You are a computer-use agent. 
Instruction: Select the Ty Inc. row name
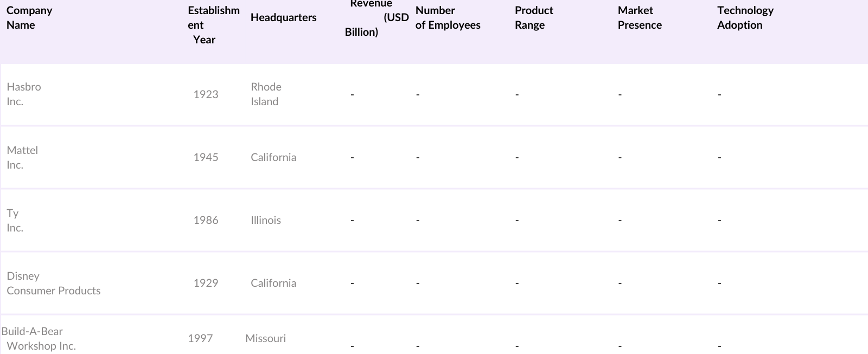pos(15,221)
